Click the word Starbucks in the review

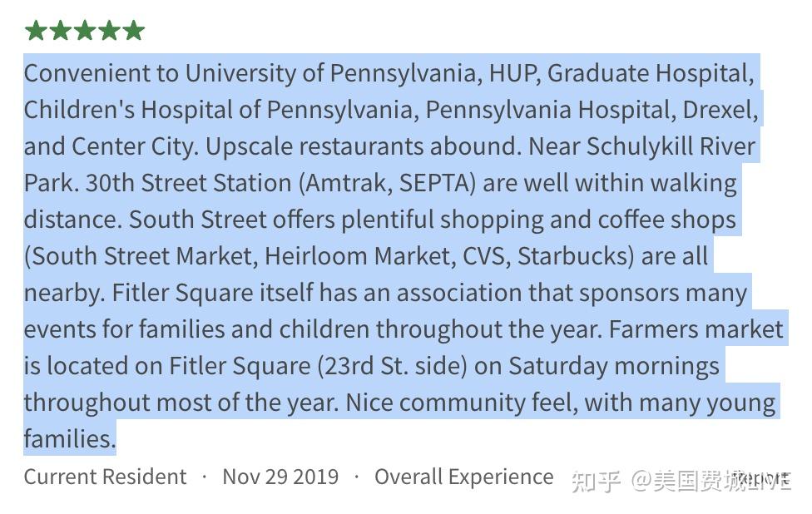(x=572, y=256)
